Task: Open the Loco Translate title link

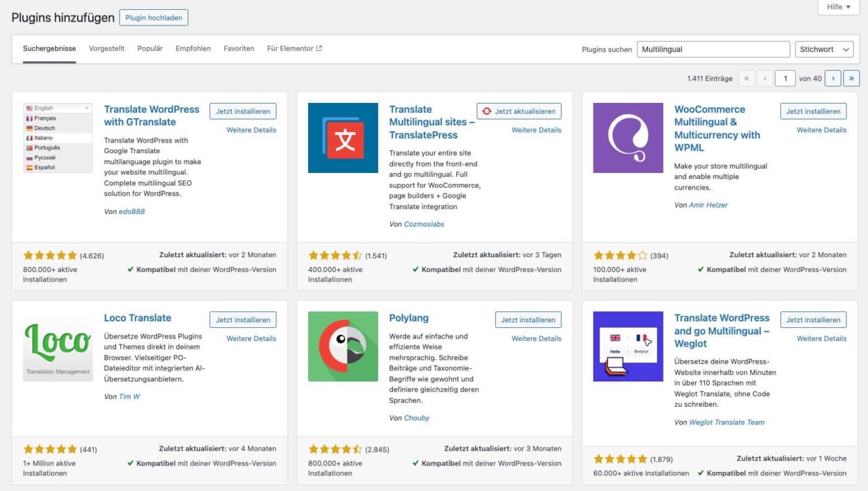Action: point(138,318)
